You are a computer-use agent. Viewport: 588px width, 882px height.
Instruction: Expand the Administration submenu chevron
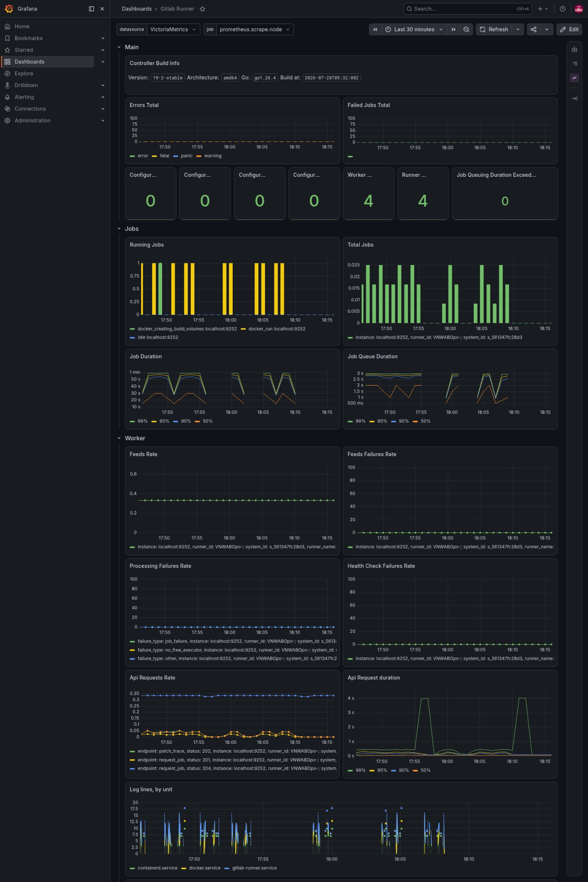click(x=103, y=121)
